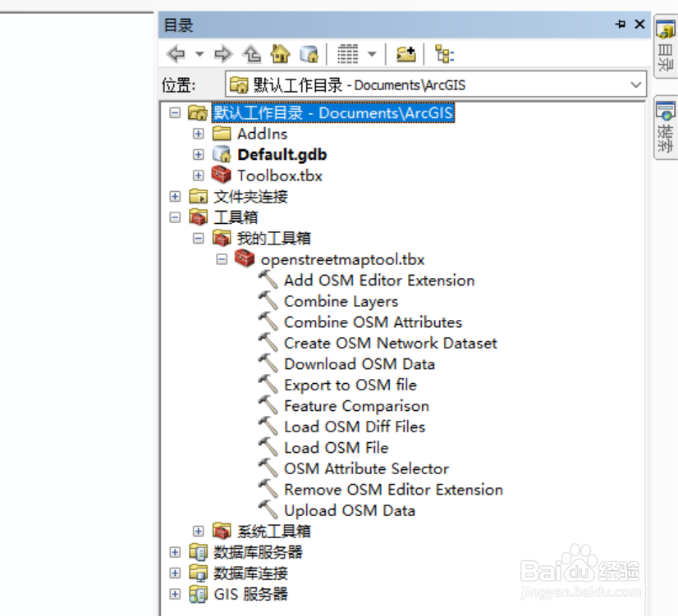Switch contents view using grid icon
The width and height of the screenshot is (678, 616).
pos(348,54)
